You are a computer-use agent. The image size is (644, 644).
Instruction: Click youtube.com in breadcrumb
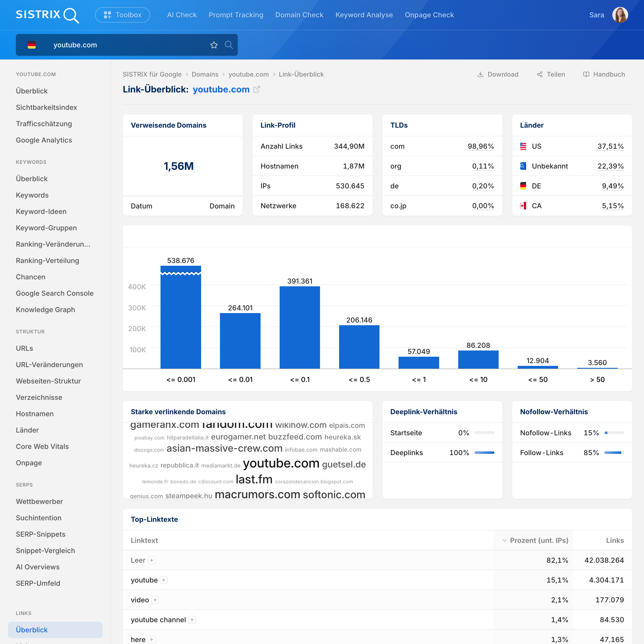pos(248,74)
